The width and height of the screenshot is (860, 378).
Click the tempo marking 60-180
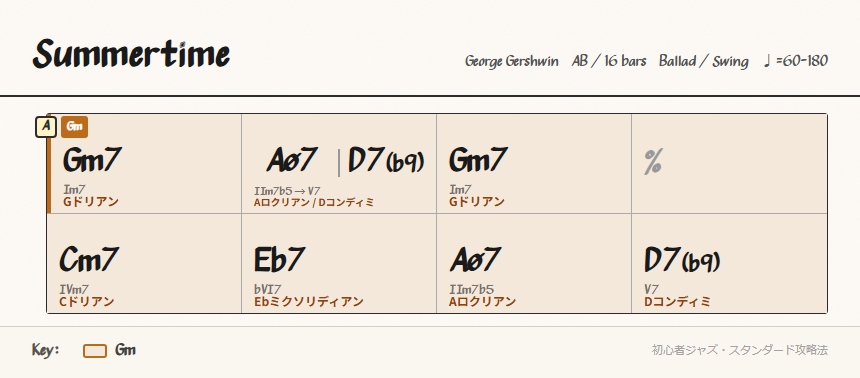click(795, 60)
